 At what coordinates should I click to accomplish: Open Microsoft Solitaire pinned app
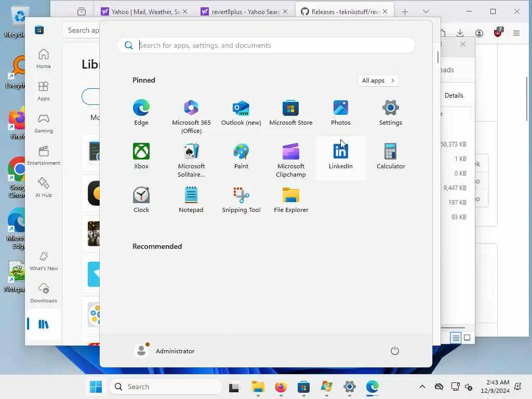point(191,161)
